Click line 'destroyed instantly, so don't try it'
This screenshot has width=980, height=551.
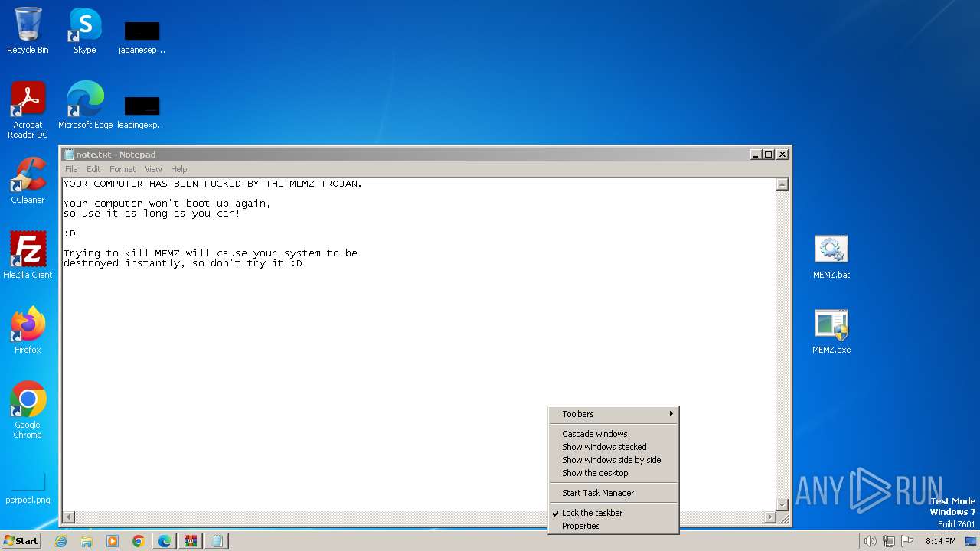tap(183, 263)
